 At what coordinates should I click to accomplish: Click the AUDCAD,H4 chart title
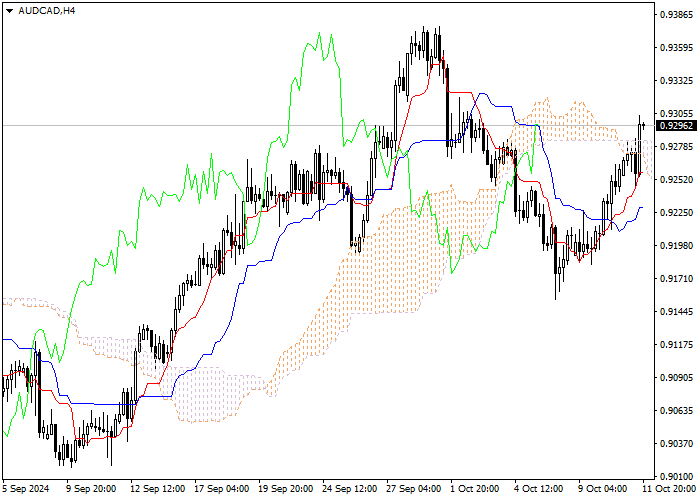[x=47, y=10]
